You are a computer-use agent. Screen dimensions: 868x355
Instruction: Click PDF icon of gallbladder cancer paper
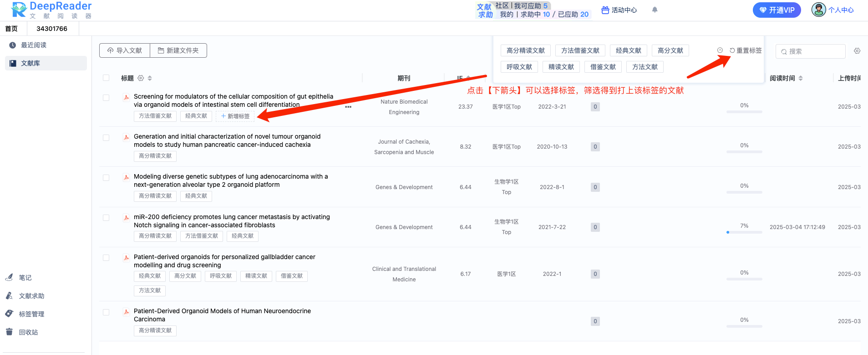pos(126,257)
